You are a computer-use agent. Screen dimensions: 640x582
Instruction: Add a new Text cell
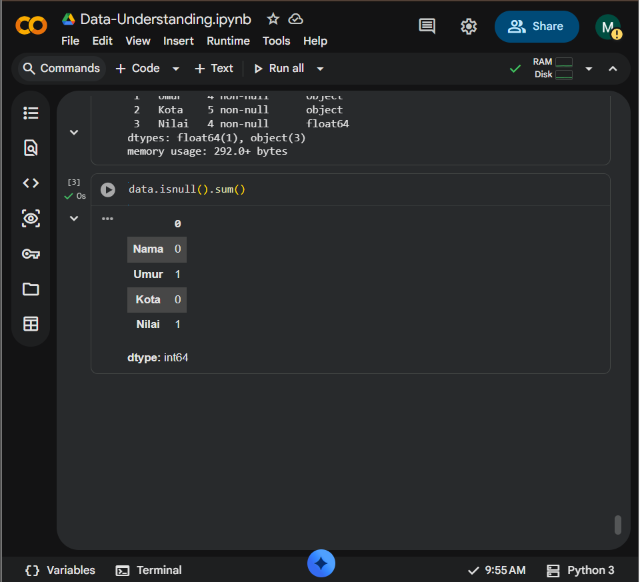(x=214, y=68)
